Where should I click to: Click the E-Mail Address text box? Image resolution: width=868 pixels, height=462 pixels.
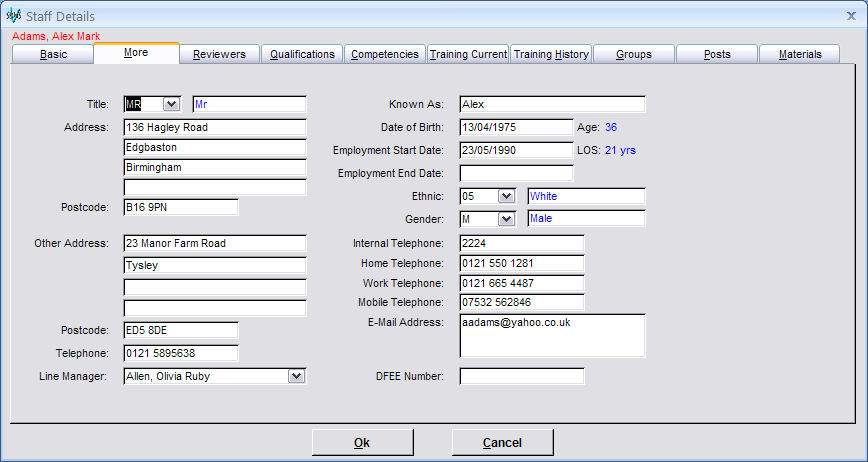552,336
